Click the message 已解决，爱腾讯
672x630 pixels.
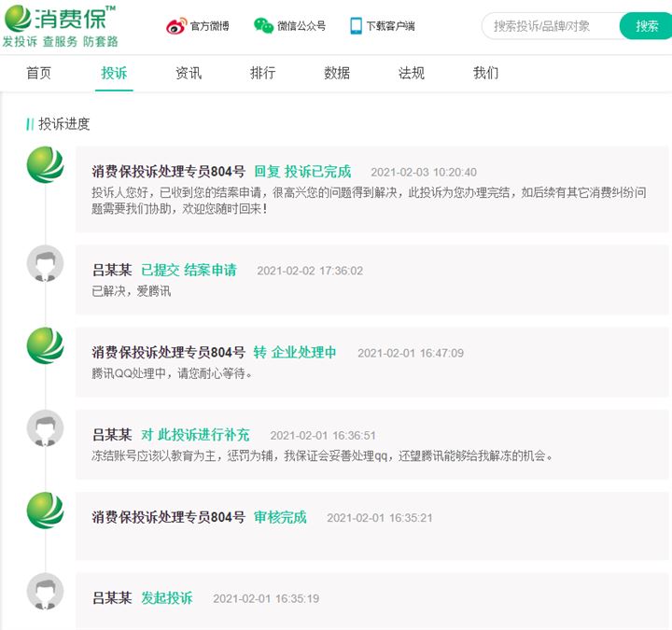tap(132, 291)
